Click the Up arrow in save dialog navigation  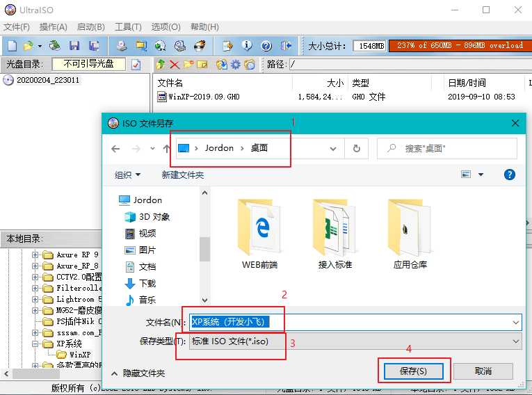[166, 149]
